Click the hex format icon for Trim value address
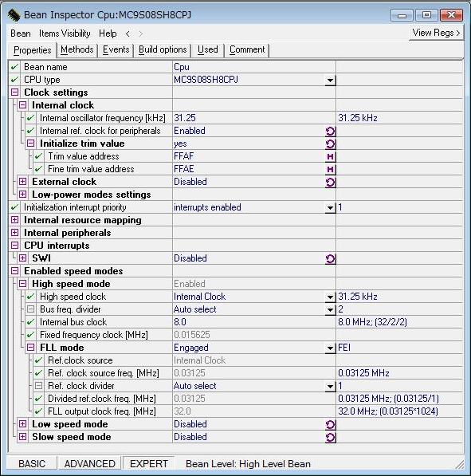 click(330, 156)
